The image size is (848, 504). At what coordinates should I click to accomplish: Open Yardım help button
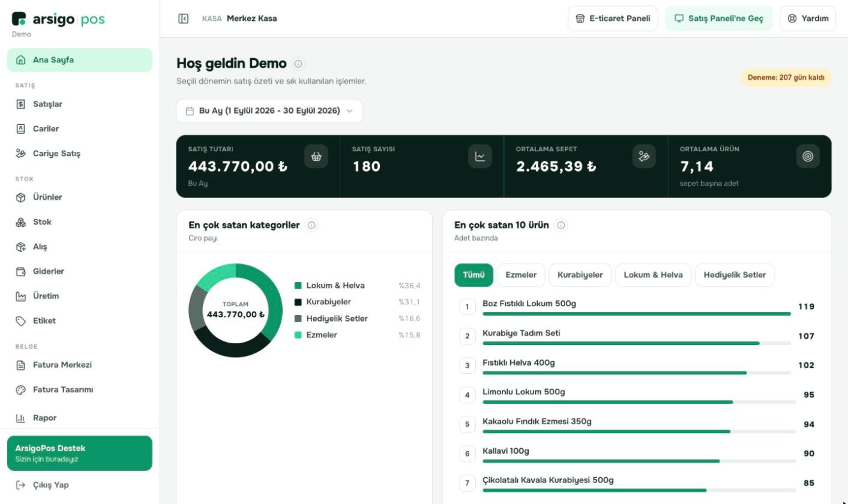click(x=808, y=19)
